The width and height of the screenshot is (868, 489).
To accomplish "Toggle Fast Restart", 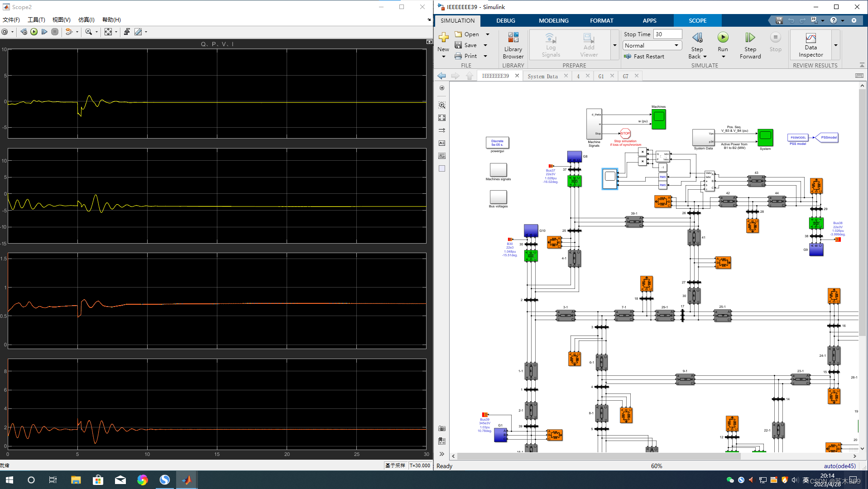I will pyautogui.click(x=644, y=57).
